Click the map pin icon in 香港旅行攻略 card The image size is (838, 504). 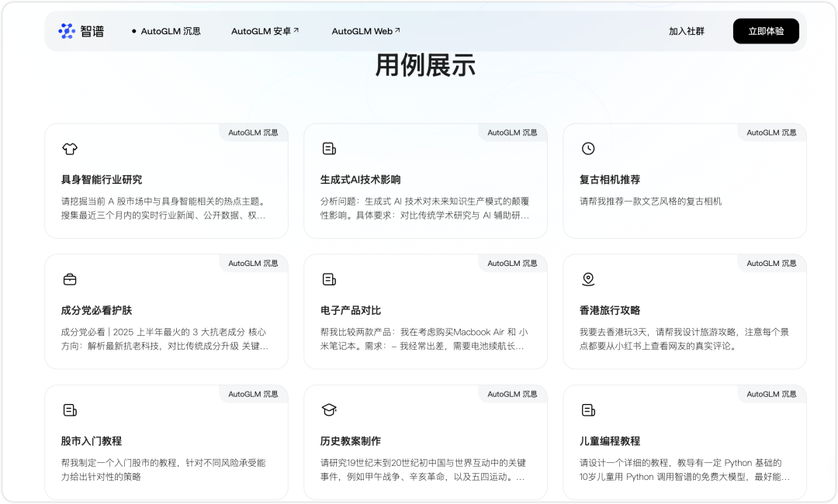[x=588, y=279]
